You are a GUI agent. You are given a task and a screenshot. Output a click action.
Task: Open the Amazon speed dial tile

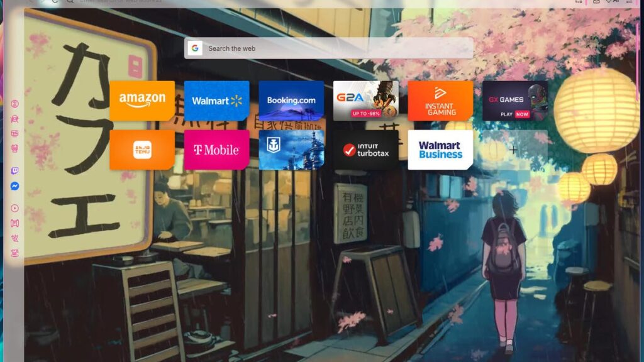142,100
